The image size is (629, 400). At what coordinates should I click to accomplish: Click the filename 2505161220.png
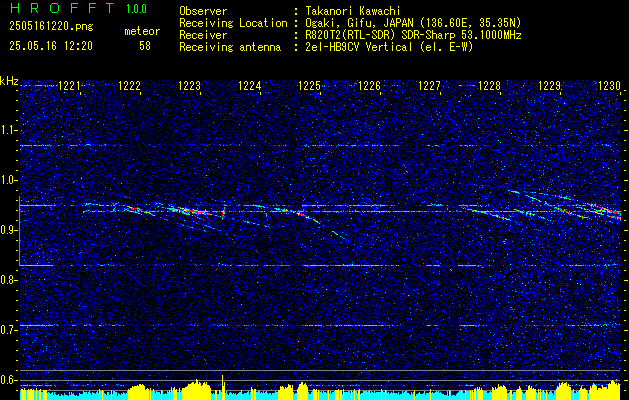tap(51, 26)
